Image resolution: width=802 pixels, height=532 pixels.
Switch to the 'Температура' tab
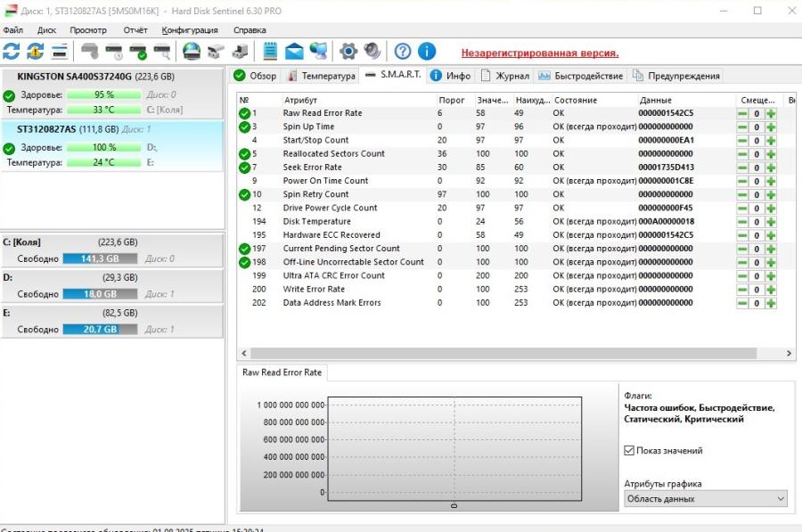(322, 76)
